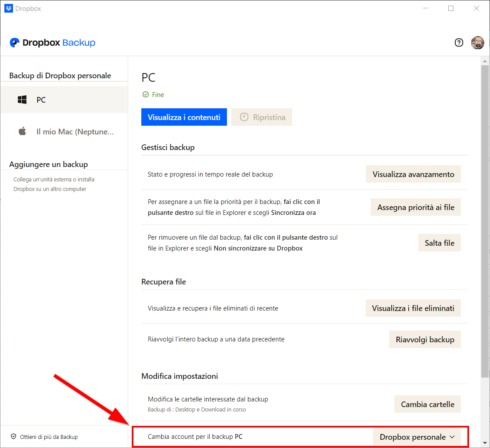Click the clock icon on Ripristina button

[244, 117]
